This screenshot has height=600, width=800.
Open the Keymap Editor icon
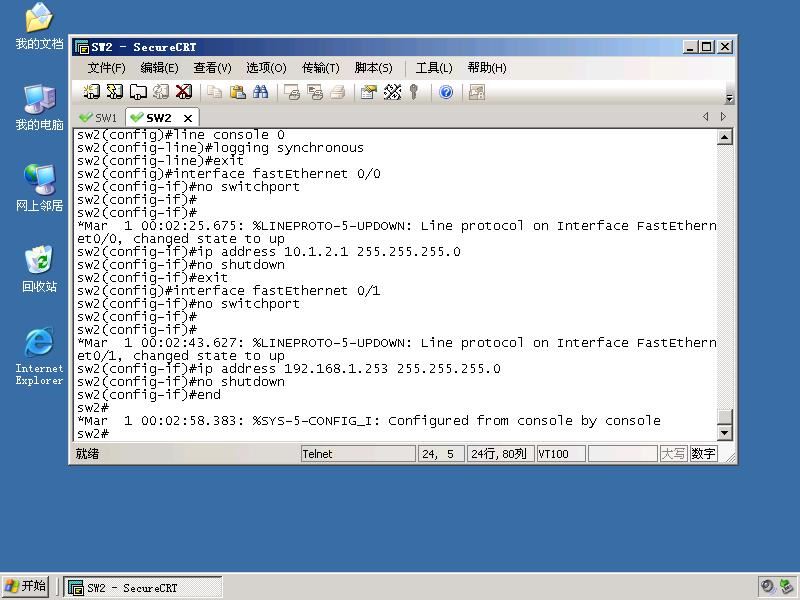pos(392,92)
